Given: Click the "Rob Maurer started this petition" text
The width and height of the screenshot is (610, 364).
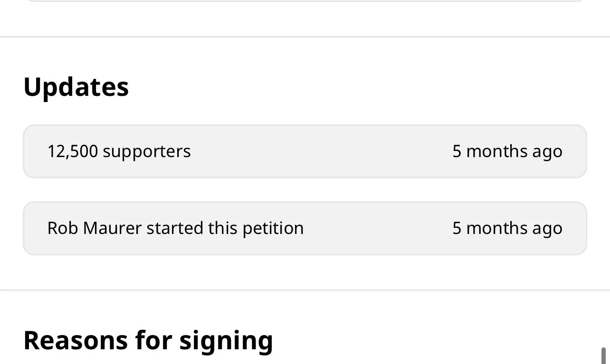Looking at the screenshot, I should (x=175, y=228).
